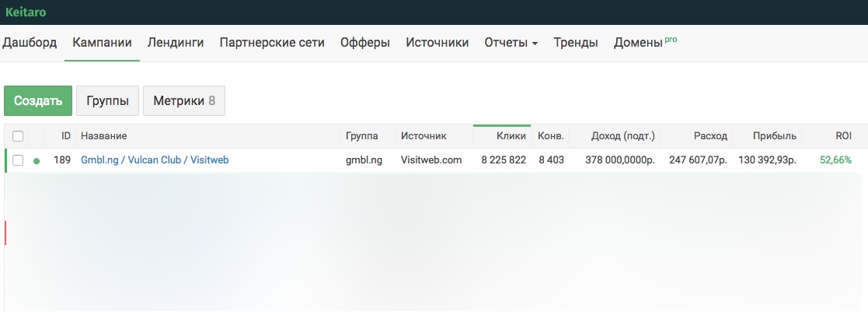
Task: Sort by ROI column header
Action: click(844, 136)
